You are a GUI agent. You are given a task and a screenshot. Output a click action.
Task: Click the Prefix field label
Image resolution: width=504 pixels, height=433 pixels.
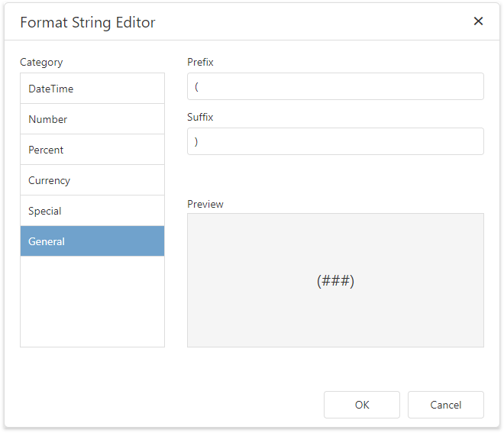tap(200, 62)
